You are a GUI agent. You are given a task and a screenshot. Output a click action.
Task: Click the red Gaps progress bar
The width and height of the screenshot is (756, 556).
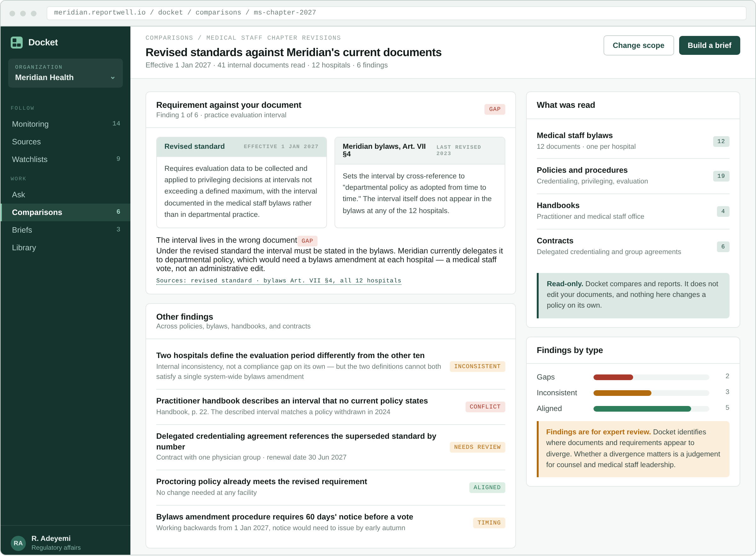pyautogui.click(x=613, y=378)
